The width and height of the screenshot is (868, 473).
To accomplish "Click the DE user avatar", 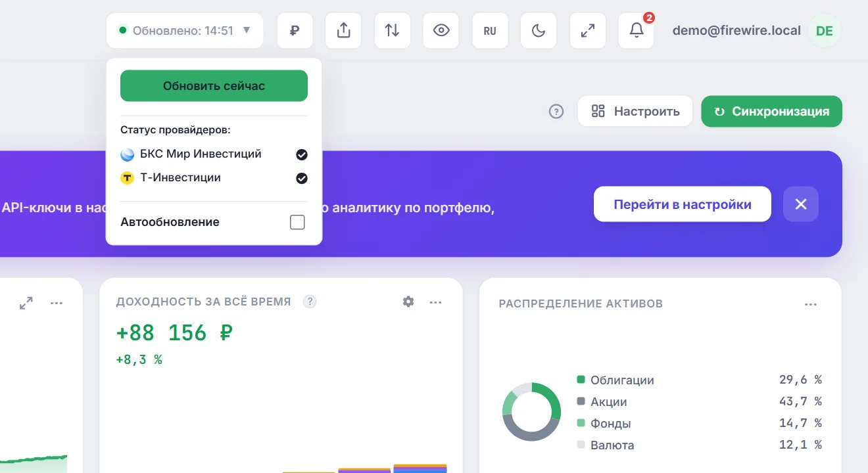I will click(824, 31).
